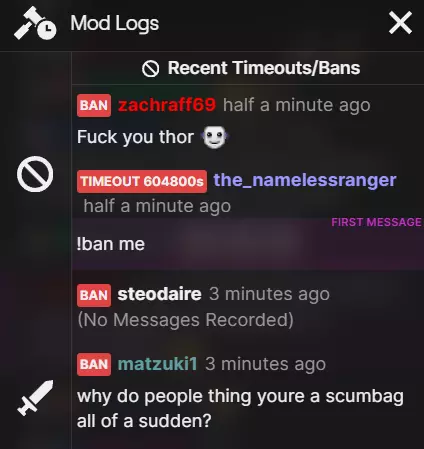Close the Mod Logs panel
The height and width of the screenshot is (449, 424).
click(x=400, y=23)
